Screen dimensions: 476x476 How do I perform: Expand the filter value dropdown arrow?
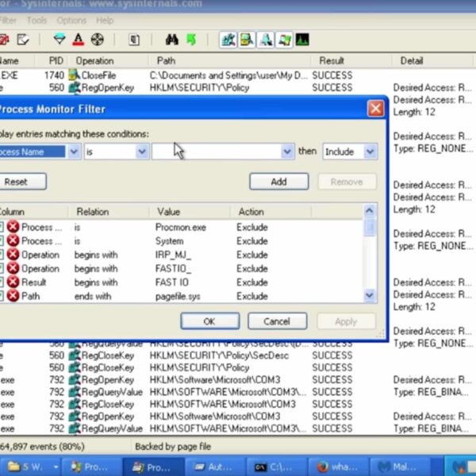coord(287,152)
